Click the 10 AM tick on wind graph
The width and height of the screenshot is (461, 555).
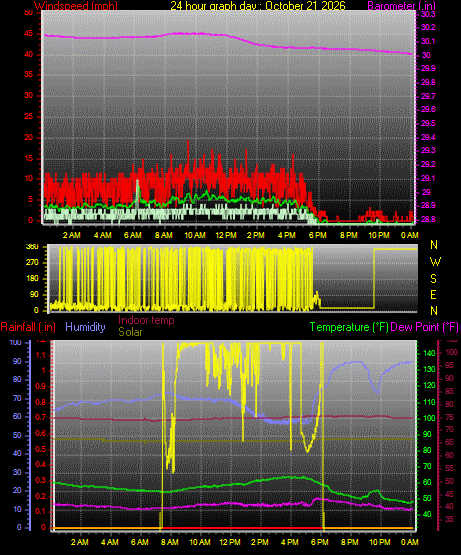pyautogui.click(x=195, y=235)
